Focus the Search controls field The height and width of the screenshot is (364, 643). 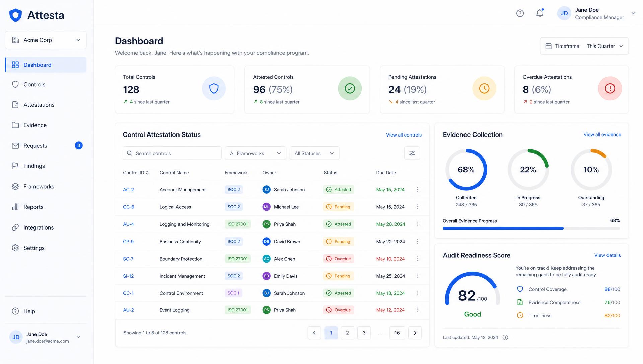click(x=172, y=153)
